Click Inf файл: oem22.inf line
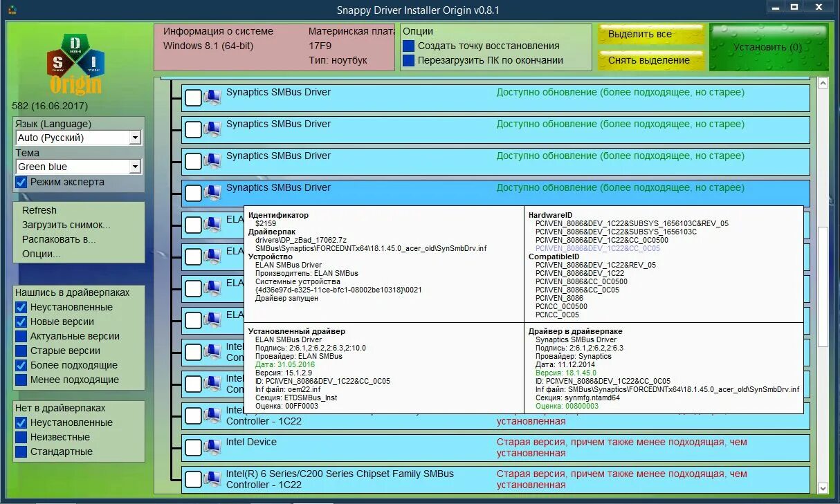Screen dimensions: 840x504 287,389
